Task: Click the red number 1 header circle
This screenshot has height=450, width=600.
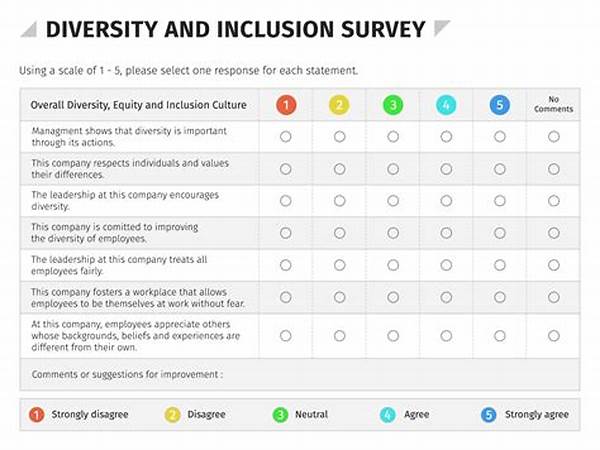Action: 285,104
